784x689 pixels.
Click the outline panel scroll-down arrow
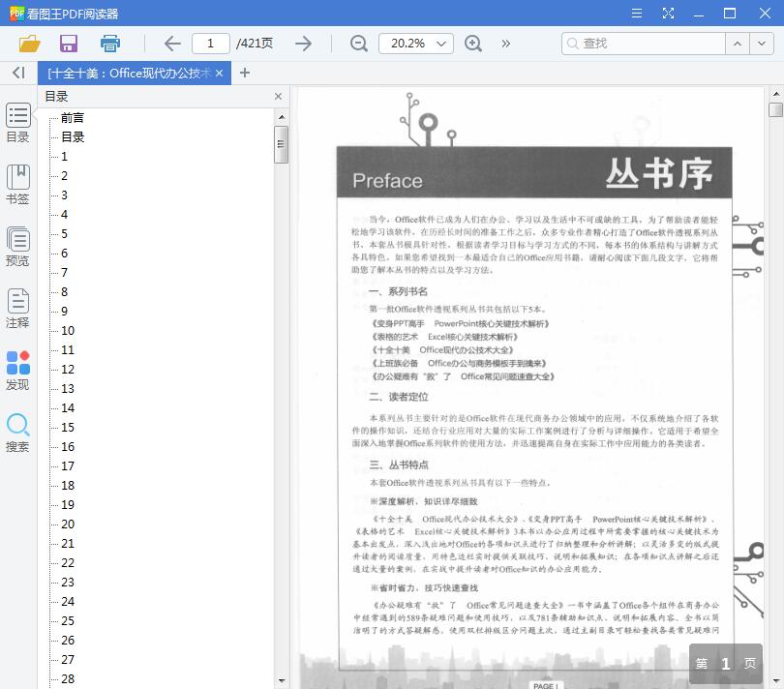click(x=282, y=680)
